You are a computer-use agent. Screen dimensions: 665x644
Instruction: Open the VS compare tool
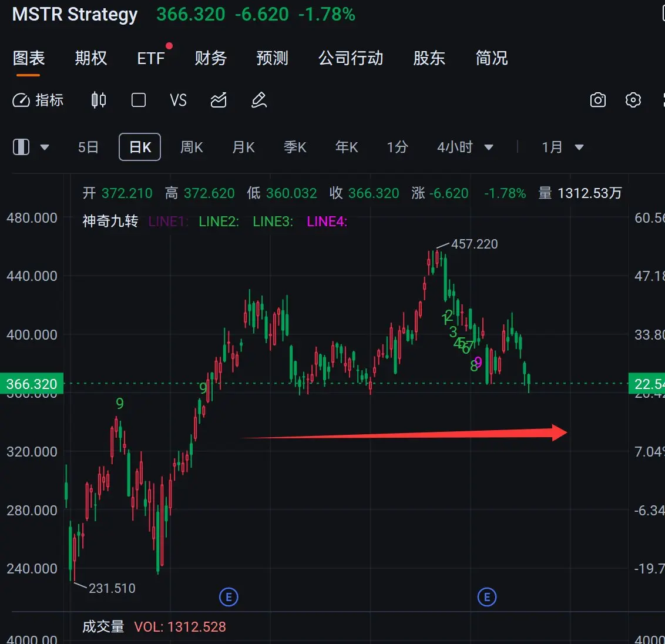tap(178, 100)
